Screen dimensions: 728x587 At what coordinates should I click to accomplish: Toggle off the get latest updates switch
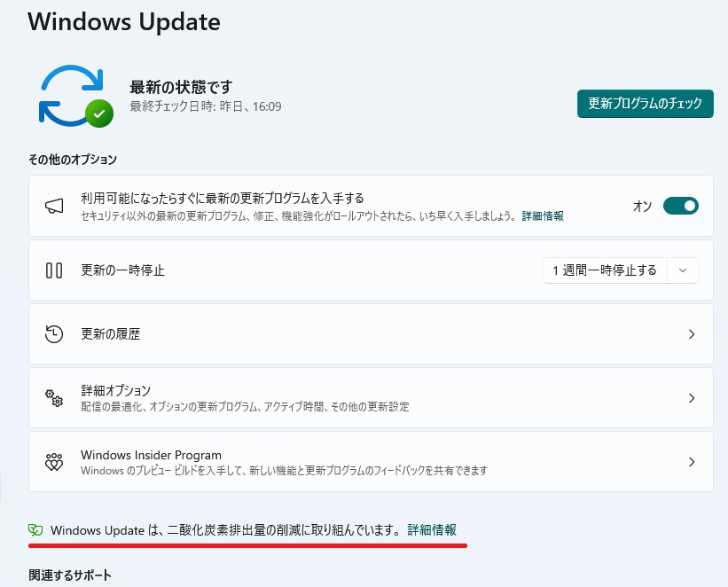680,206
